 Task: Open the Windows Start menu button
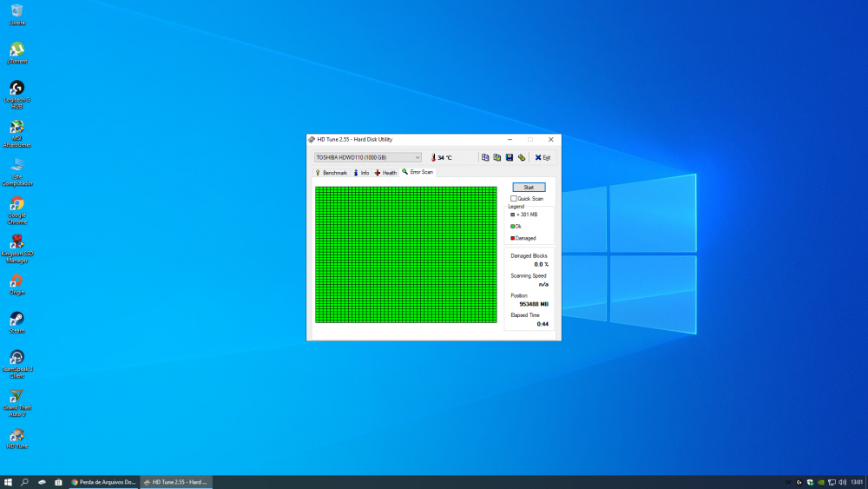8,482
